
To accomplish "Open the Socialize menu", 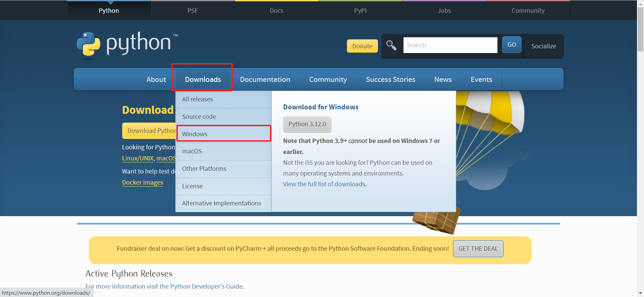I will pyautogui.click(x=544, y=46).
